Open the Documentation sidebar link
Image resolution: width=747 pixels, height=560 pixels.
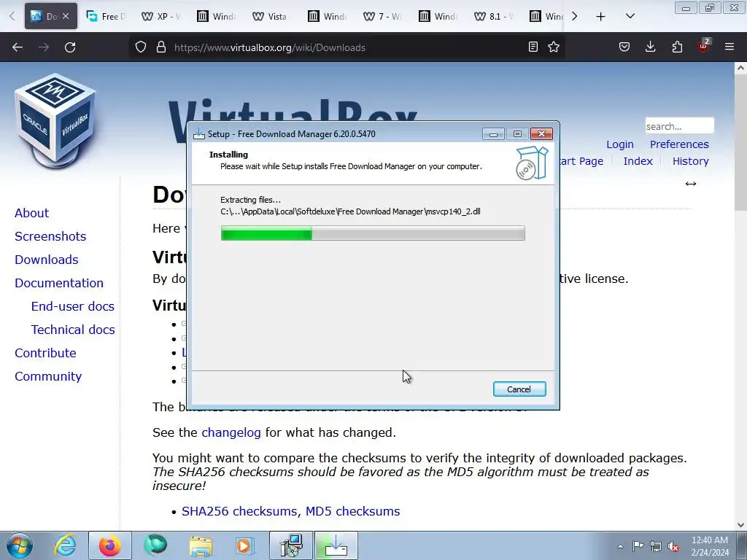tap(58, 283)
